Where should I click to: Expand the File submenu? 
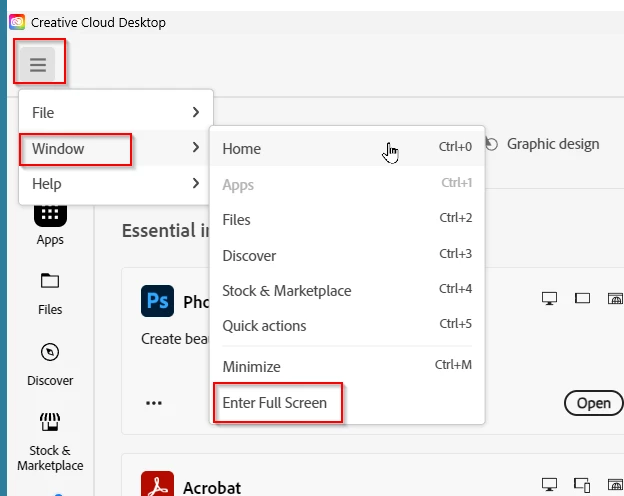pyautogui.click(x=116, y=112)
